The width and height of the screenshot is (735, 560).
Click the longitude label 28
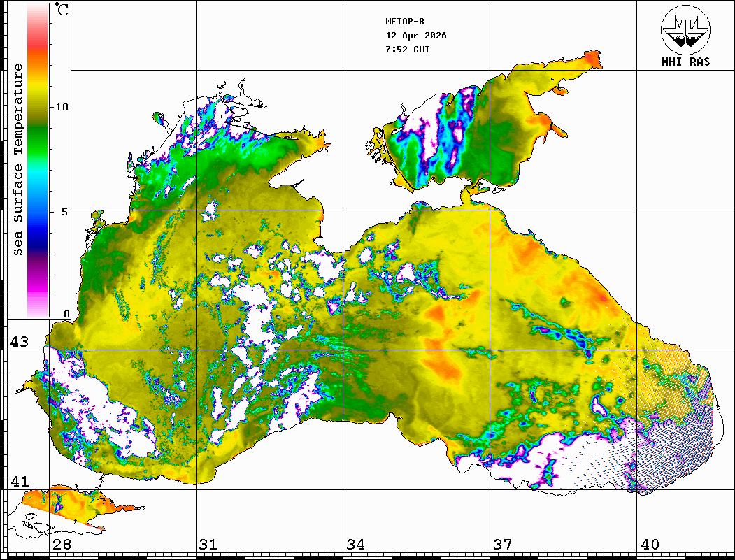coord(62,545)
